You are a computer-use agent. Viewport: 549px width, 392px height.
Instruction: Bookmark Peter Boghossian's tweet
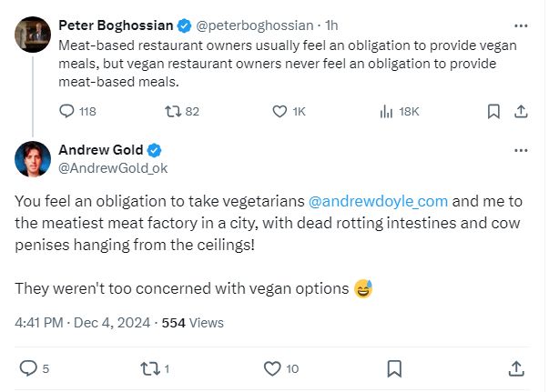(493, 112)
